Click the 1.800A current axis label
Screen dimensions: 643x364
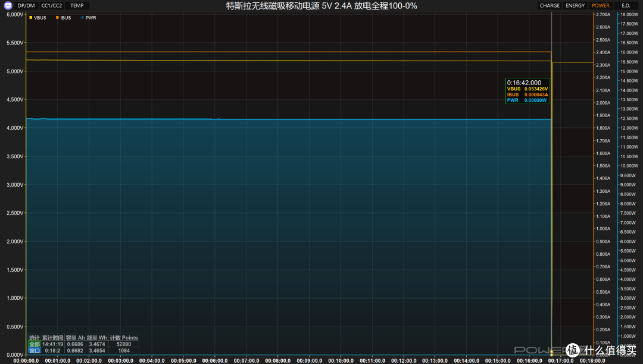603,128
